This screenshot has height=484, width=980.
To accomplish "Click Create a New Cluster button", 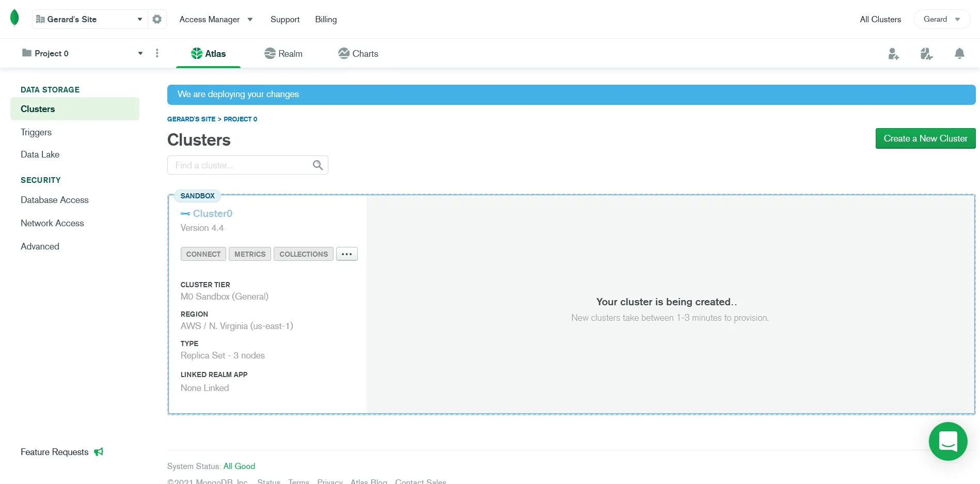I will tap(925, 138).
